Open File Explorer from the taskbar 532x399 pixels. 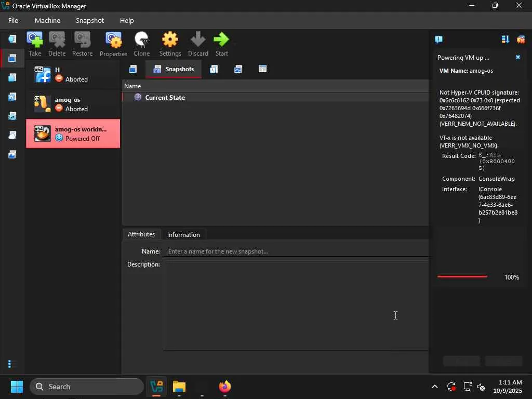click(x=179, y=387)
